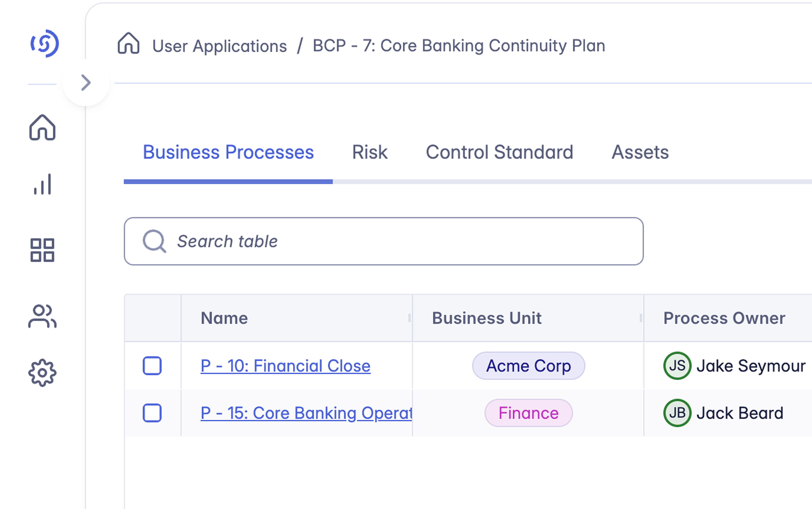Expand the sidebar with the chevron button
The height and width of the screenshot is (509, 812).
coord(86,83)
